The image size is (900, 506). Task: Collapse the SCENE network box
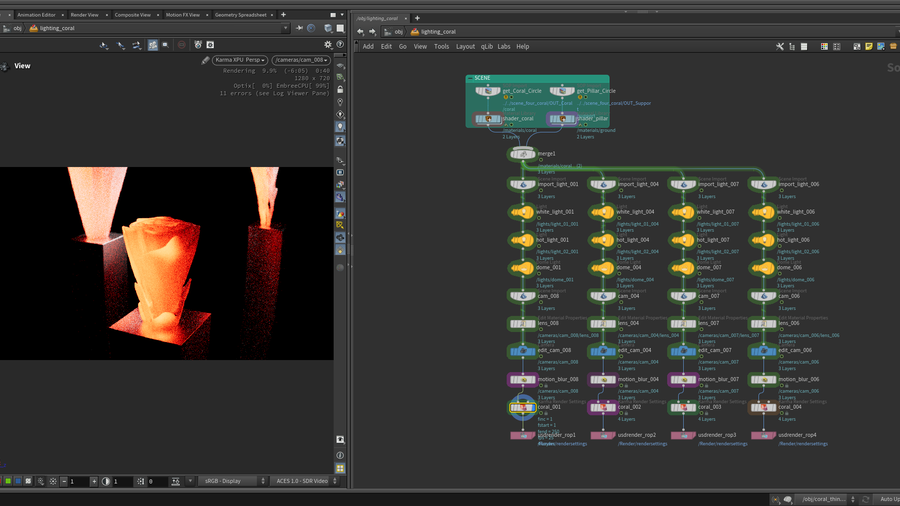[x=471, y=78]
